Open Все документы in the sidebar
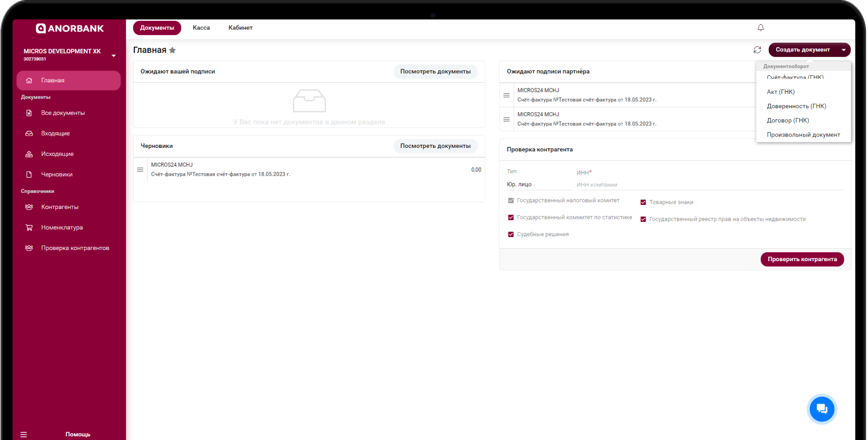The image size is (868, 440). (68, 113)
